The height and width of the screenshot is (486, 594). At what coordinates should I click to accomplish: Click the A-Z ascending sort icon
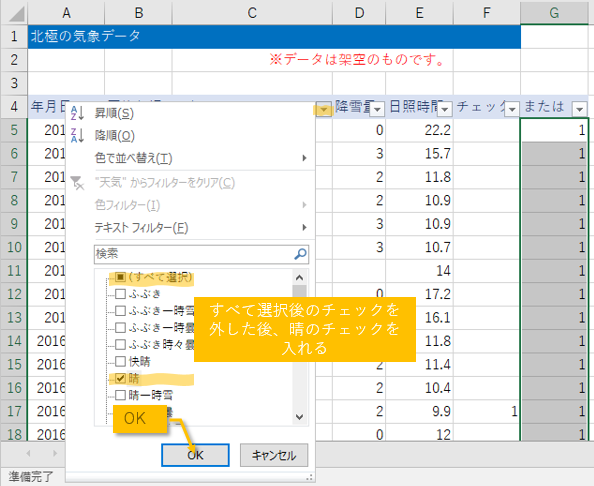77,113
